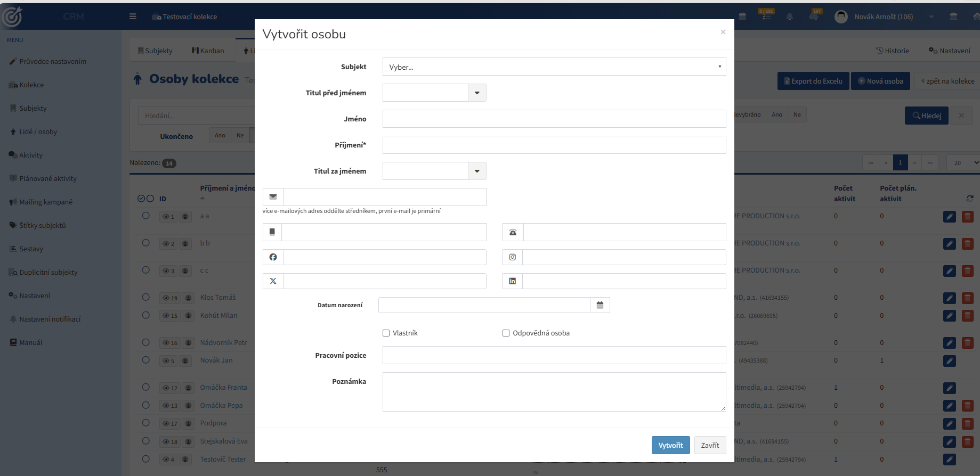Click the Facebook icon field prefix
Viewport: 980px width, 476px height.
pos(273,257)
